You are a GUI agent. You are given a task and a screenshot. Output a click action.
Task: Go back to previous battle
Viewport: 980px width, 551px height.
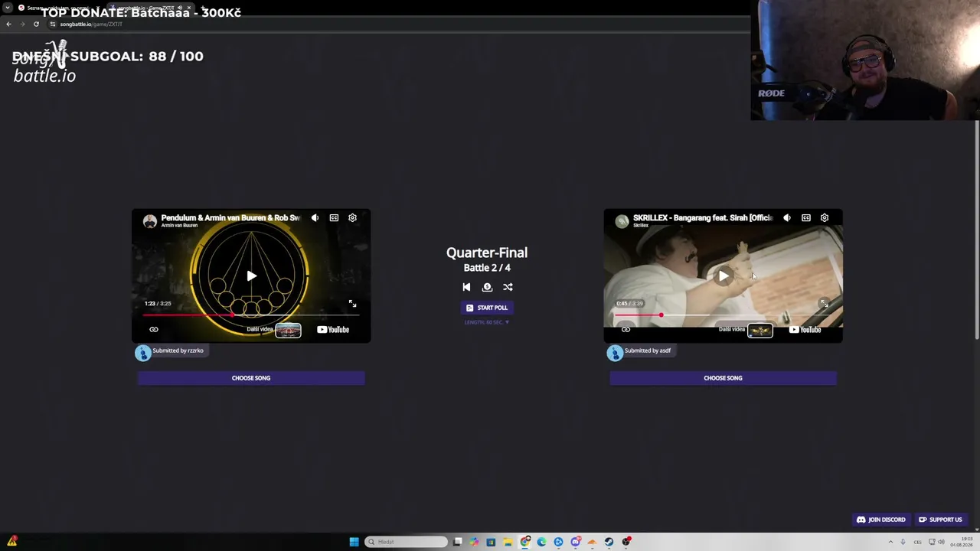466,287
